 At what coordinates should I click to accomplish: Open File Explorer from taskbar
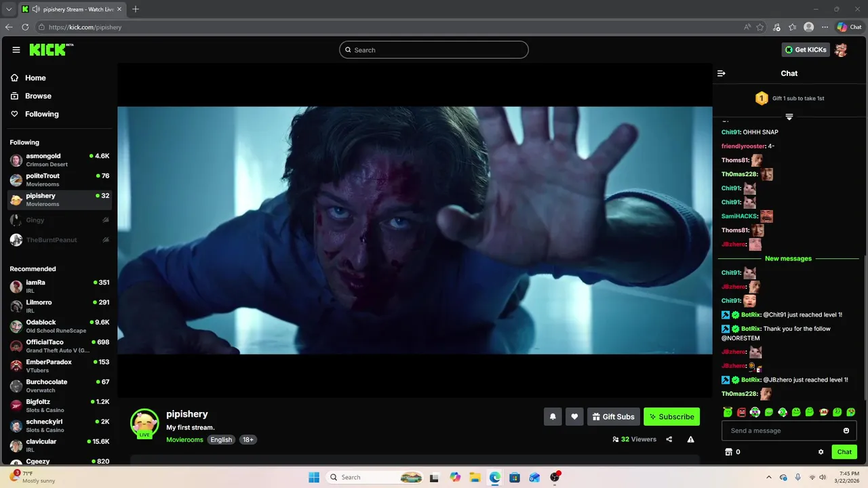(x=475, y=477)
